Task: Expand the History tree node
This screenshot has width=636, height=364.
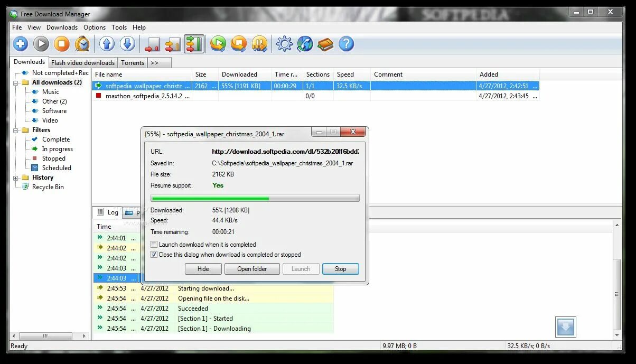Action: pos(15,178)
